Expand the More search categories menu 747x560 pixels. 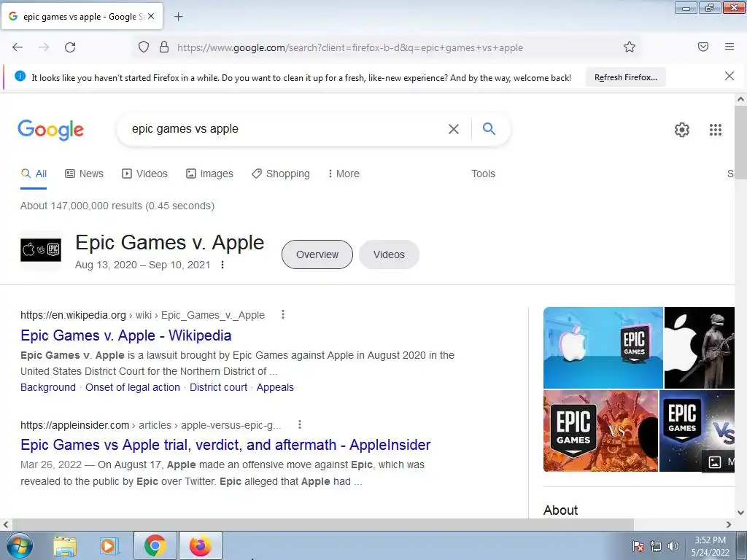click(x=344, y=174)
